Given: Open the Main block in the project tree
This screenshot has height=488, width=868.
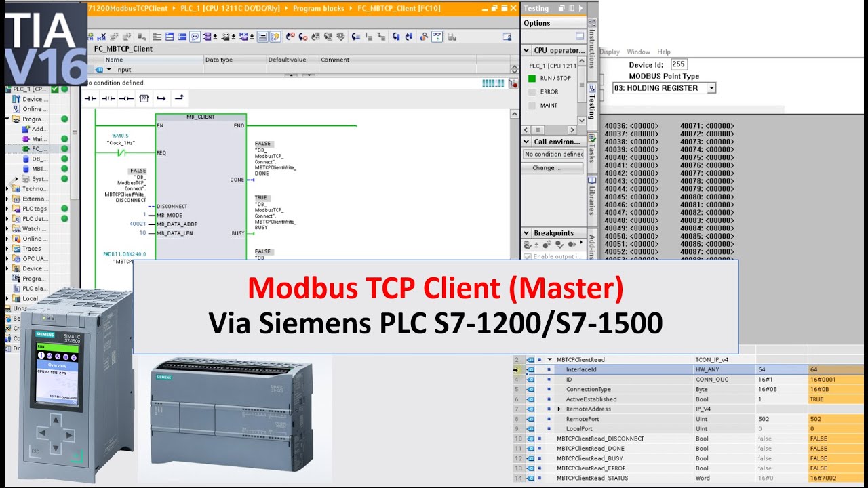Looking at the screenshot, I should point(34,139).
